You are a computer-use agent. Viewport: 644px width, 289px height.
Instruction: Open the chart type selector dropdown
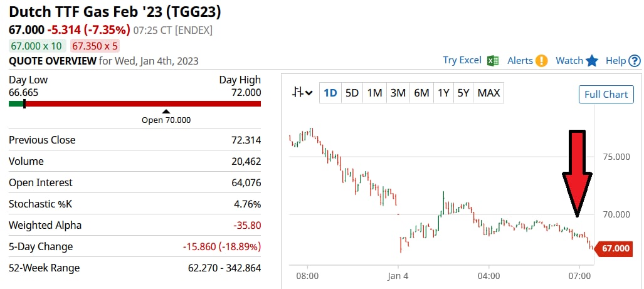pyautogui.click(x=302, y=93)
